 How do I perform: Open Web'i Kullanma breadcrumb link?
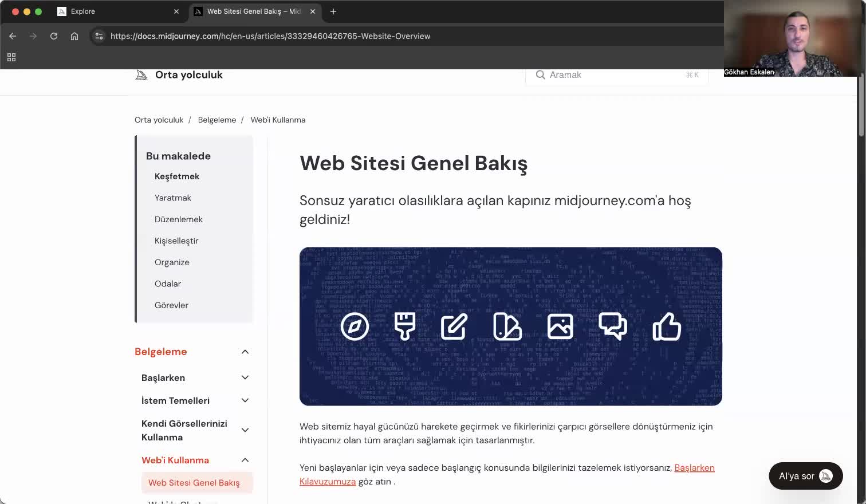pyautogui.click(x=278, y=120)
